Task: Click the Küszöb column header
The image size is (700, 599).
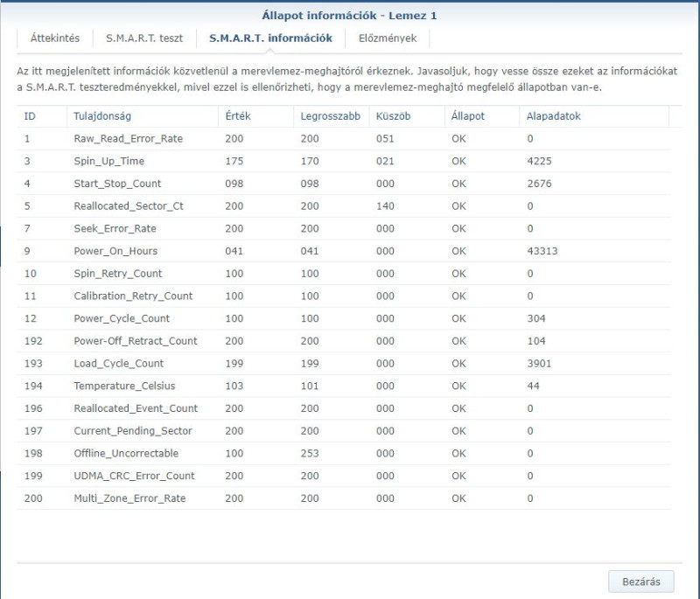Action: pos(407,116)
